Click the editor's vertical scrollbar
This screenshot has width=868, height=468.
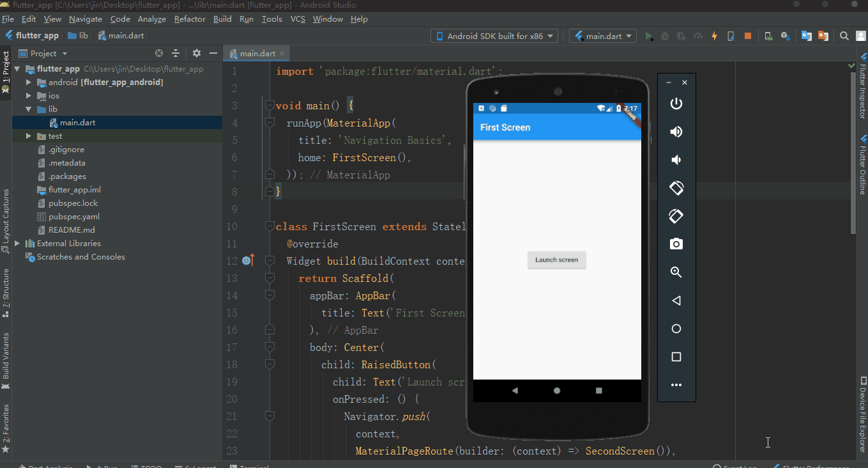click(853, 153)
